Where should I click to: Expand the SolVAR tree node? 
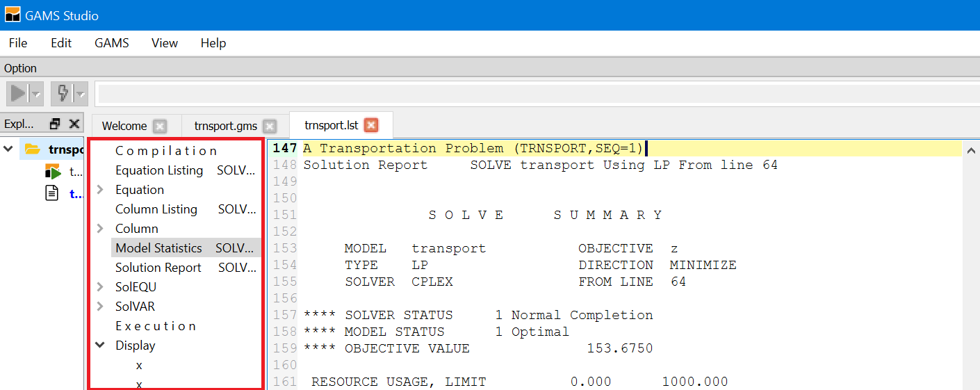[x=100, y=307]
